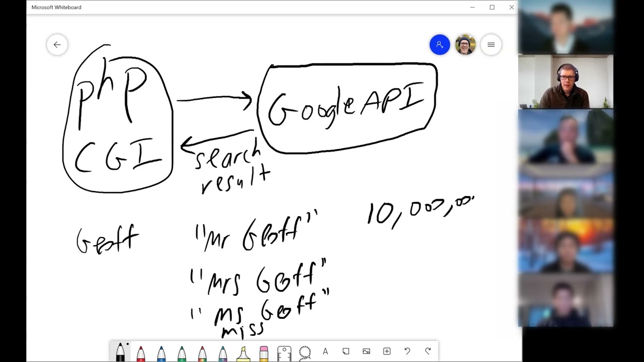Choose the blue pen
644x362 pixels.
pos(161,353)
